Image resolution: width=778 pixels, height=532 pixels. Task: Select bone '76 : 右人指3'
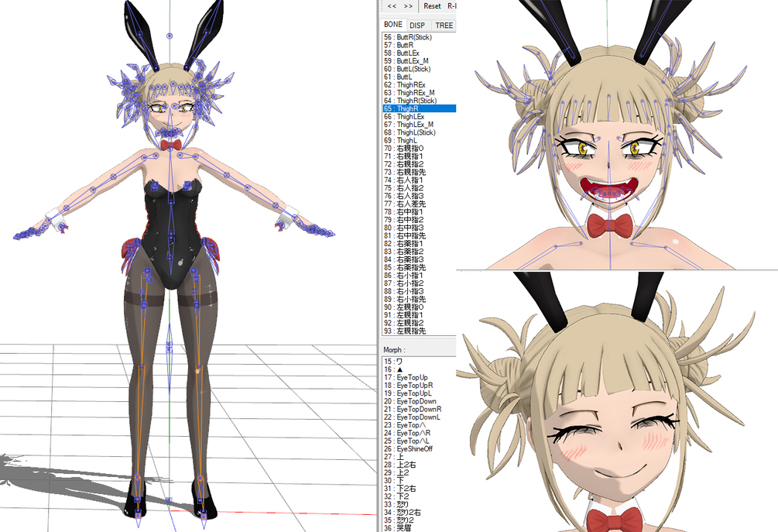click(420, 196)
